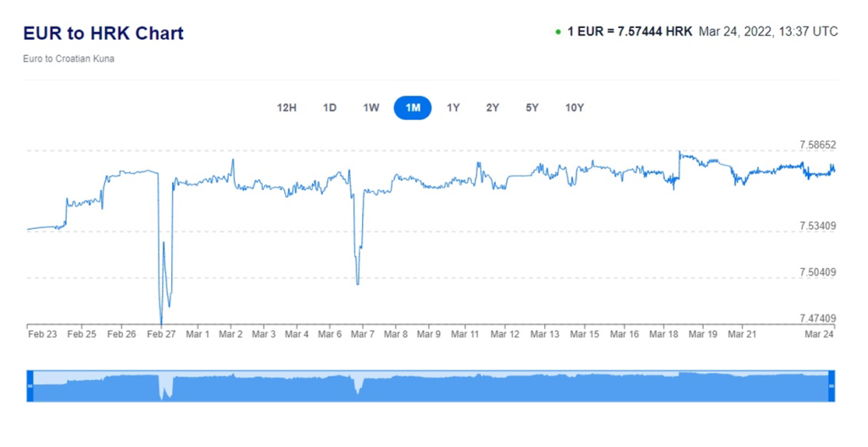The height and width of the screenshot is (447, 868).
Task: Select the 5Y time range
Action: [x=531, y=108]
